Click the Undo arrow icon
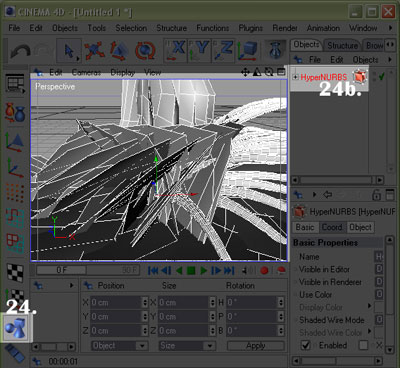The image size is (400, 368). tap(20, 51)
